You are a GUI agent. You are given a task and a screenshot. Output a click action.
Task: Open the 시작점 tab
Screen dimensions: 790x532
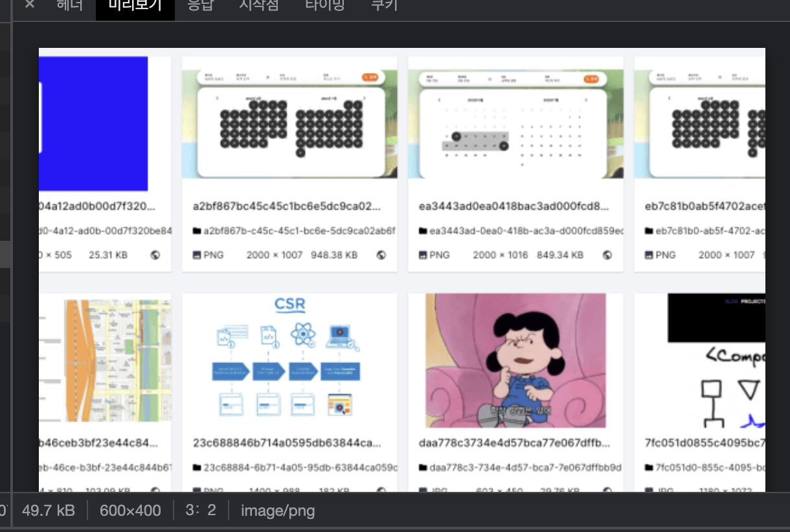[259, 5]
